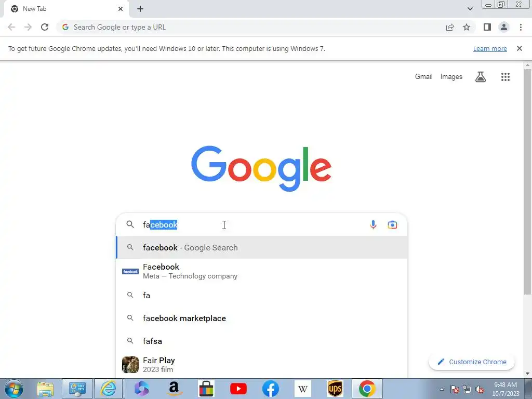Reload the current page
The width and height of the screenshot is (532, 399).
pyautogui.click(x=45, y=27)
